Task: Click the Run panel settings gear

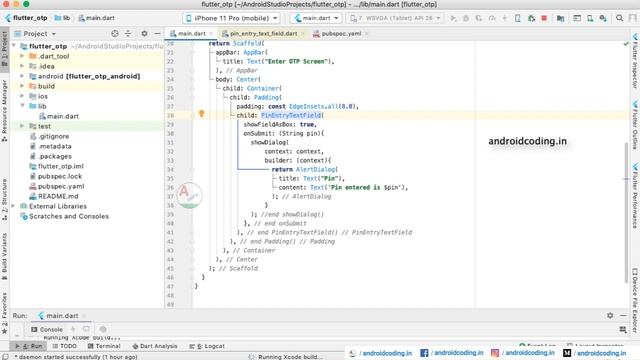Action: tap(610, 315)
